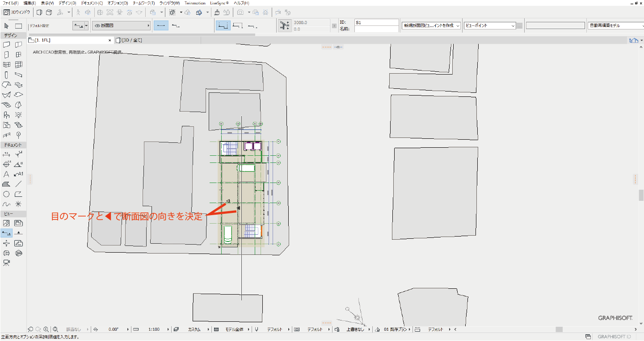Toggle the straight section line geometry method
Viewport: 644px width, 341px height.
tap(161, 26)
